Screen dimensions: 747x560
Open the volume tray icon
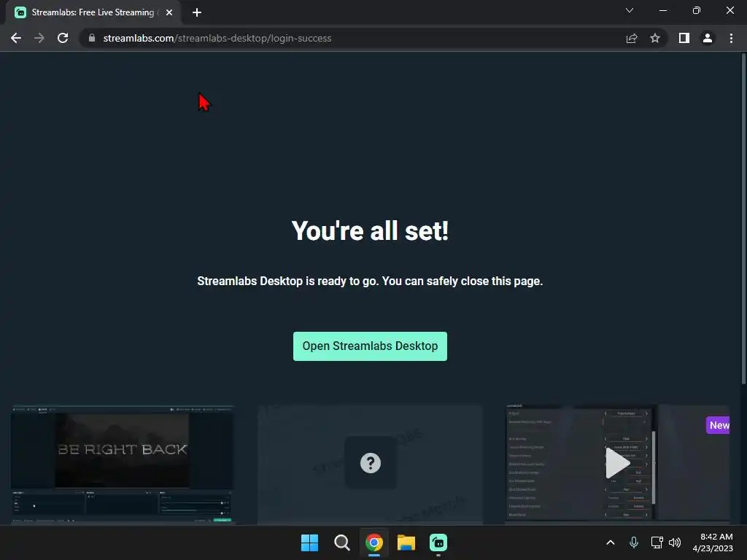point(675,542)
